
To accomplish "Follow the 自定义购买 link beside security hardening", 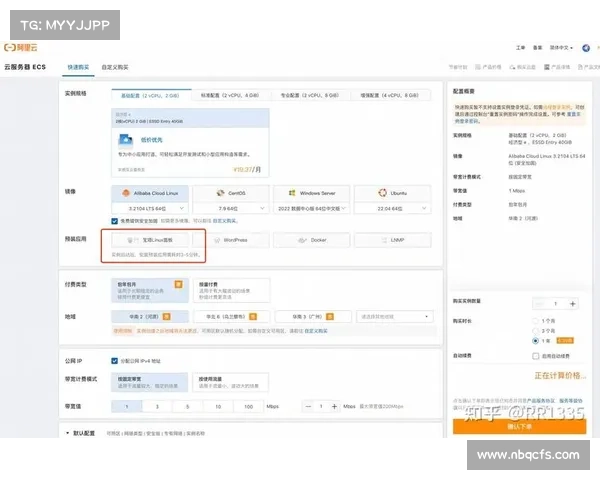I will coord(224,221).
